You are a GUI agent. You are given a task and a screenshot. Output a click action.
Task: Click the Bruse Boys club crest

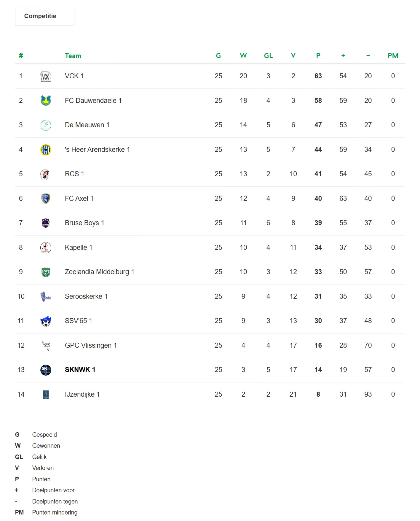tap(46, 223)
